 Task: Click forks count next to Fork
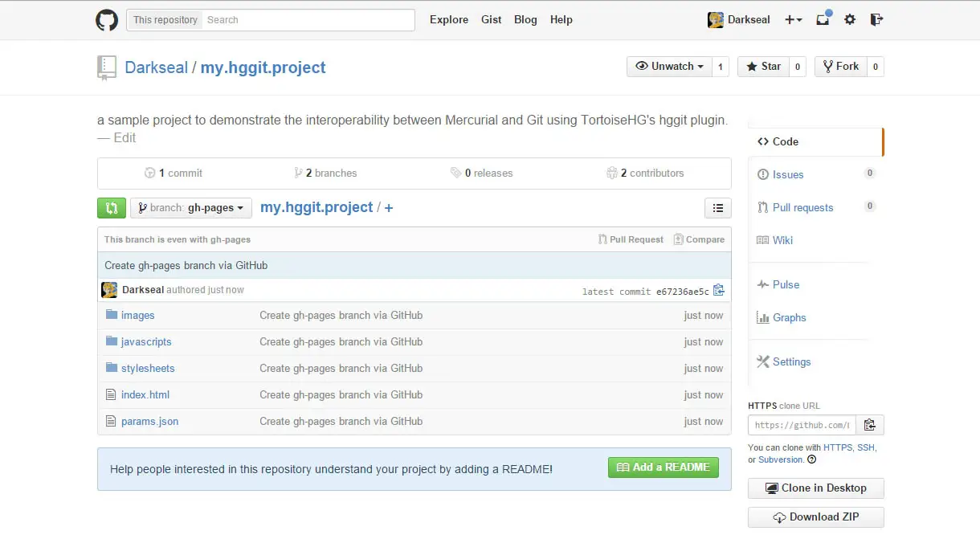(875, 67)
